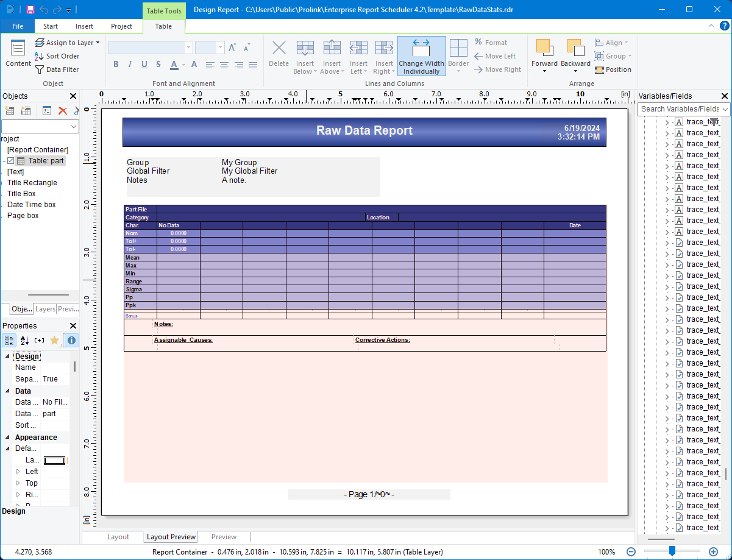Click the Change Width Individually button
This screenshot has width=732, height=560.
point(421,55)
